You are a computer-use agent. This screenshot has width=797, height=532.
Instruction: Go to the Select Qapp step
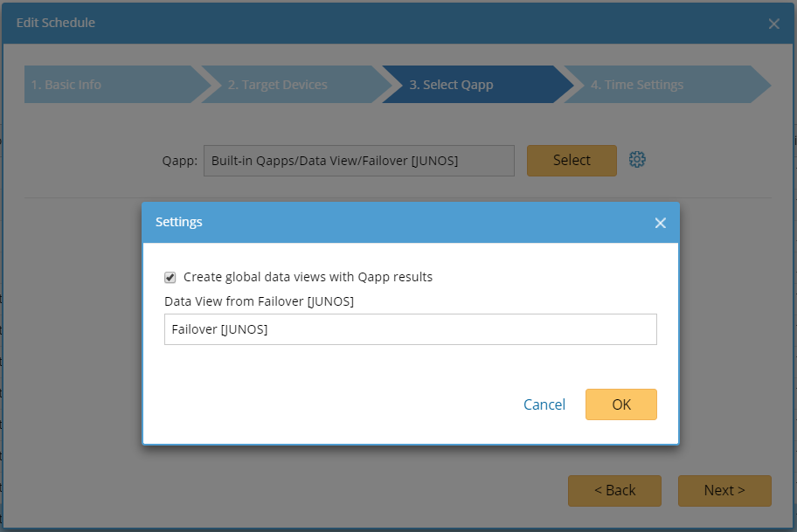(451, 84)
